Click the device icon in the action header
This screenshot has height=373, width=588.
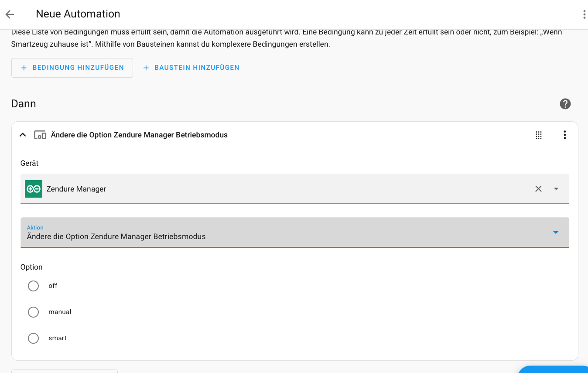click(40, 135)
